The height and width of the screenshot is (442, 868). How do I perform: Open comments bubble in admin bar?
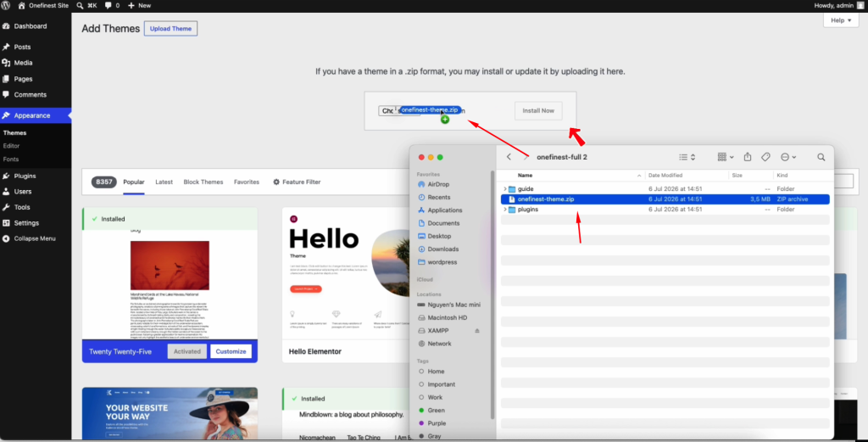pos(112,5)
